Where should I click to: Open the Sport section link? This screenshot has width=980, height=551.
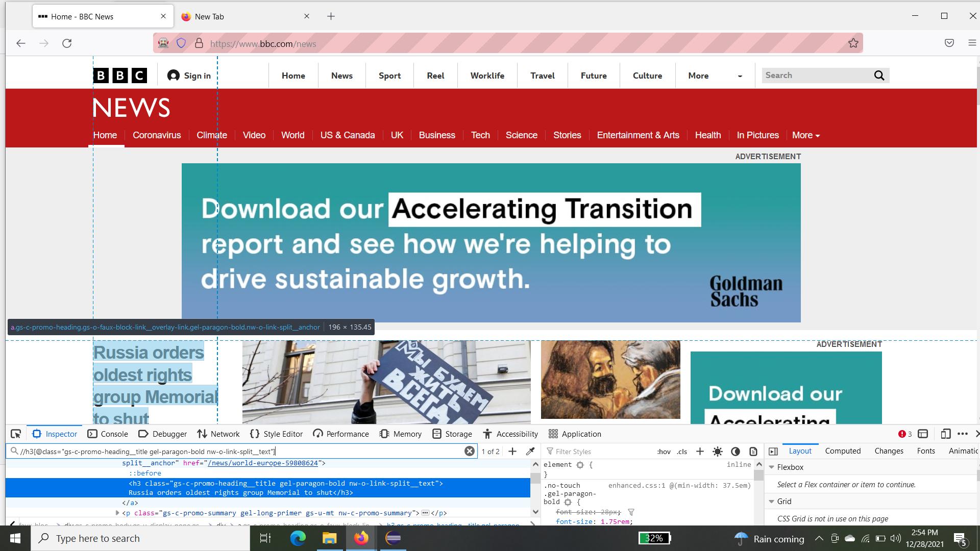[x=389, y=76]
